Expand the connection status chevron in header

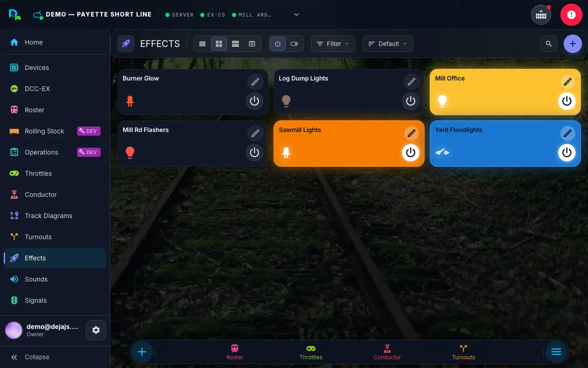pyautogui.click(x=297, y=15)
